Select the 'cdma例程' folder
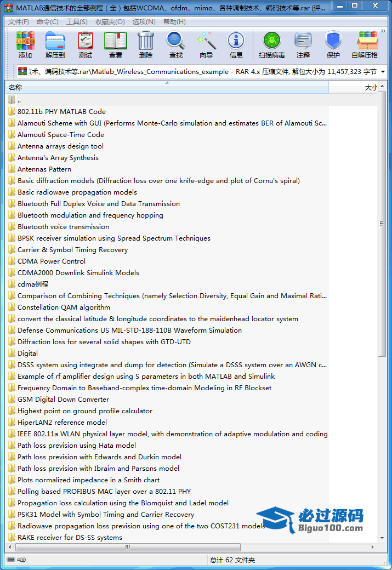 tap(33, 284)
